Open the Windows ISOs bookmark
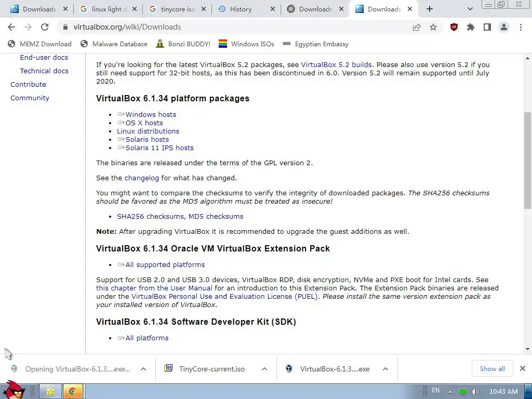Viewport: 532px width, 399px height. point(246,44)
